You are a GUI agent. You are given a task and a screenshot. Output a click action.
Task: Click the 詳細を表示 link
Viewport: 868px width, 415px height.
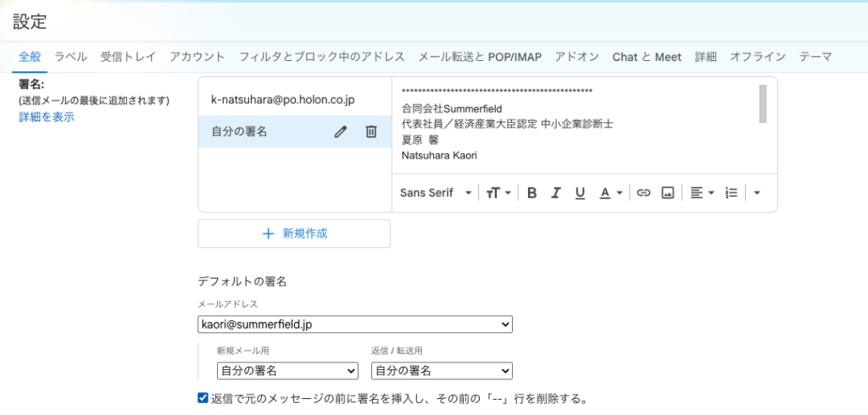[x=47, y=117]
